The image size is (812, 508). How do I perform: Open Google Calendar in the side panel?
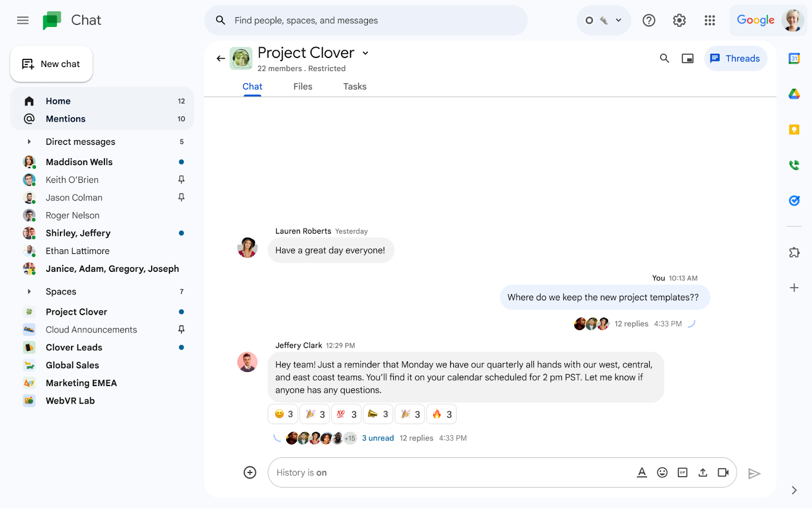click(x=794, y=58)
